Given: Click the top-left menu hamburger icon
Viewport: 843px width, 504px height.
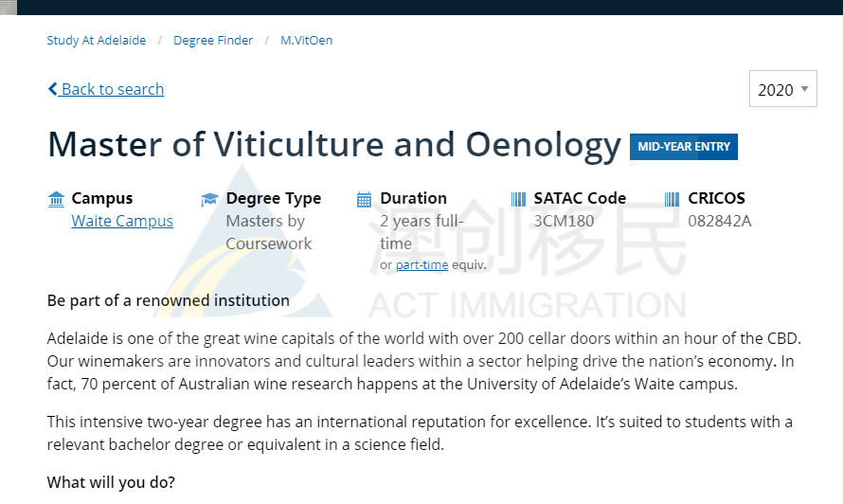Looking at the screenshot, I should 9,8.
